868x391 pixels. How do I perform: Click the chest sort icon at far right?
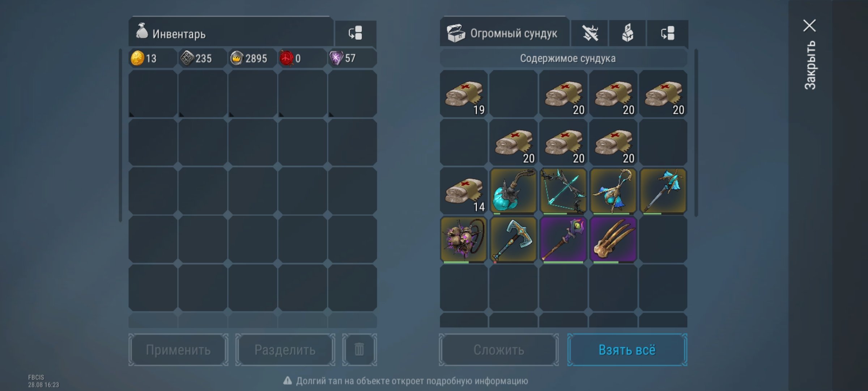pyautogui.click(x=667, y=33)
